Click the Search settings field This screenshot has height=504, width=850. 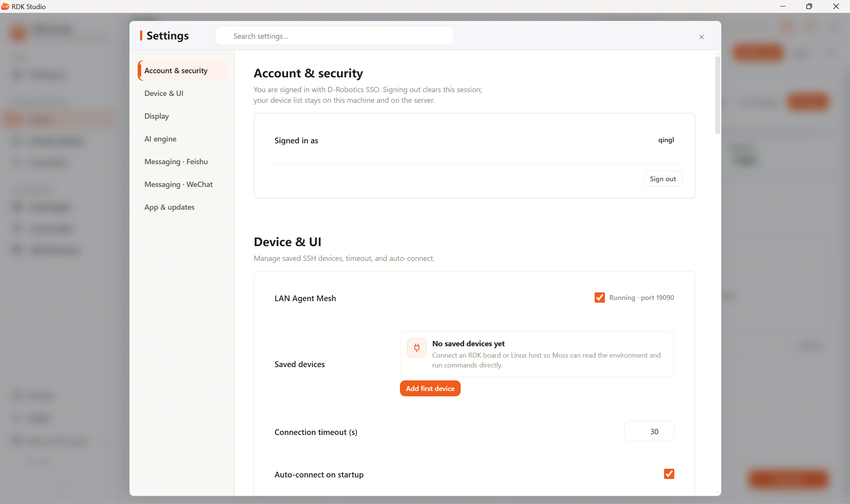[334, 36]
